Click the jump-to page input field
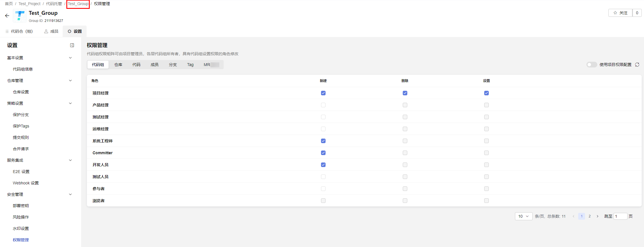The height and width of the screenshot is (247, 644). [x=620, y=216]
